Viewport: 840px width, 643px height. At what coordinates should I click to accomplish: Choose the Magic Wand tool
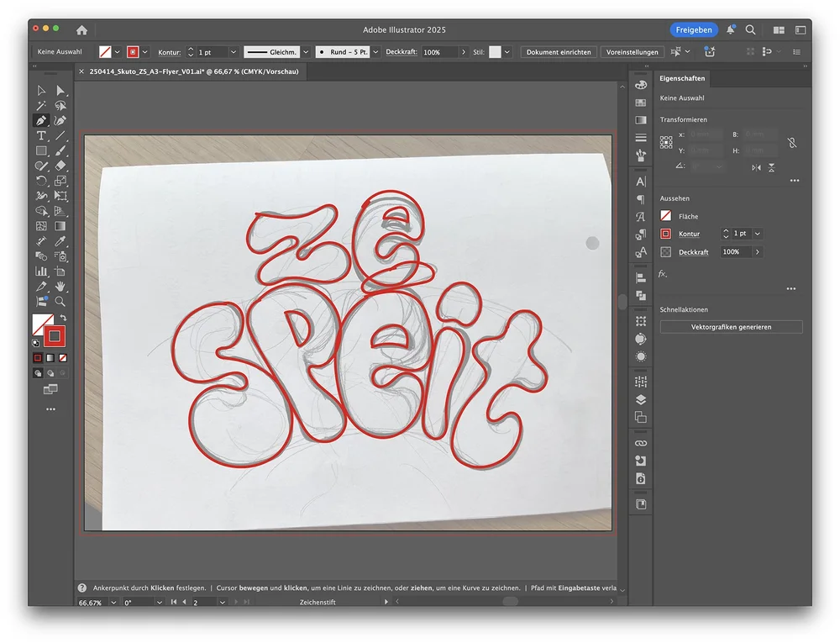coord(41,106)
